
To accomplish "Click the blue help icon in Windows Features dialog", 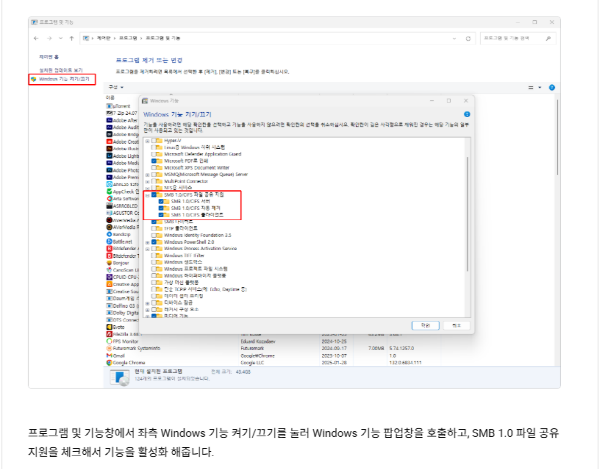I will [467, 114].
